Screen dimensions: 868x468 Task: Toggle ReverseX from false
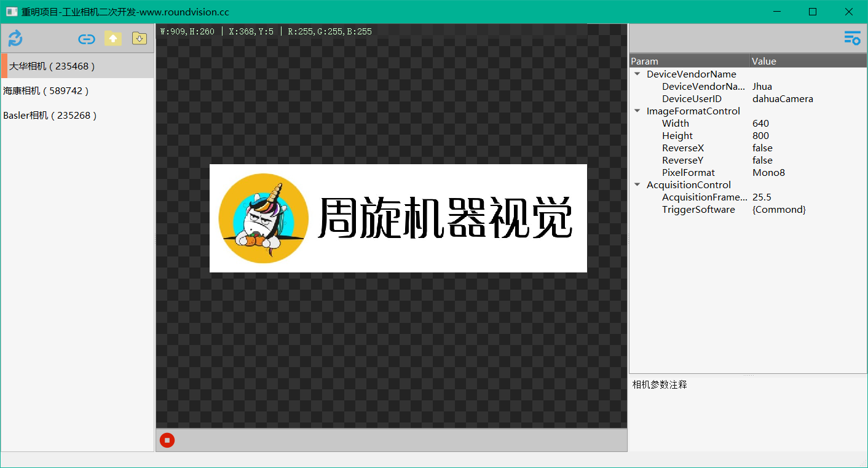(762, 148)
